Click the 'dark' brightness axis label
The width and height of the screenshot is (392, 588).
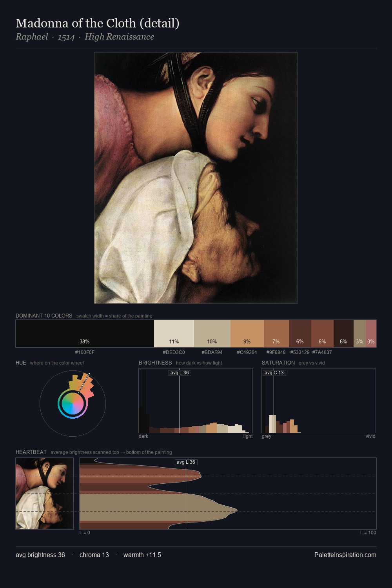pos(143,436)
